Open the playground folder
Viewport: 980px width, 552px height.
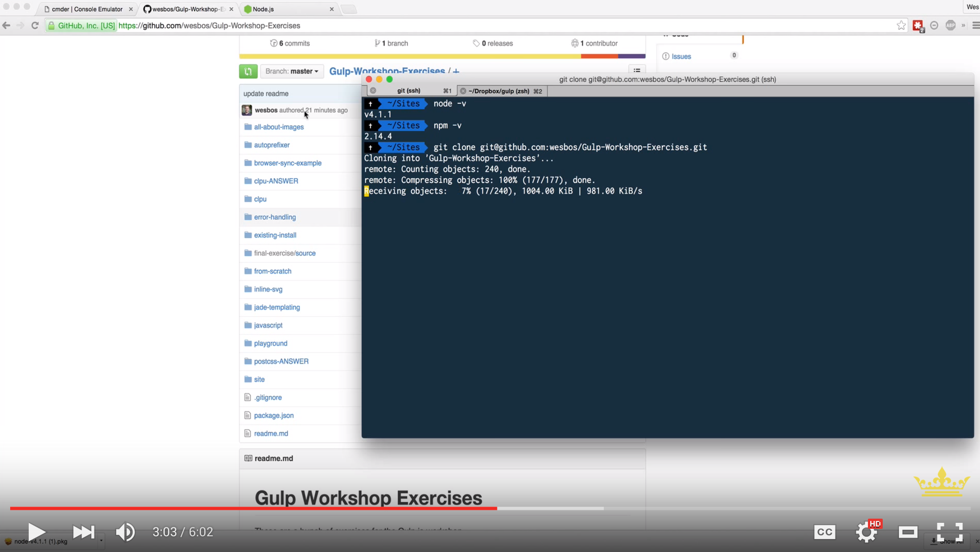[270, 344]
